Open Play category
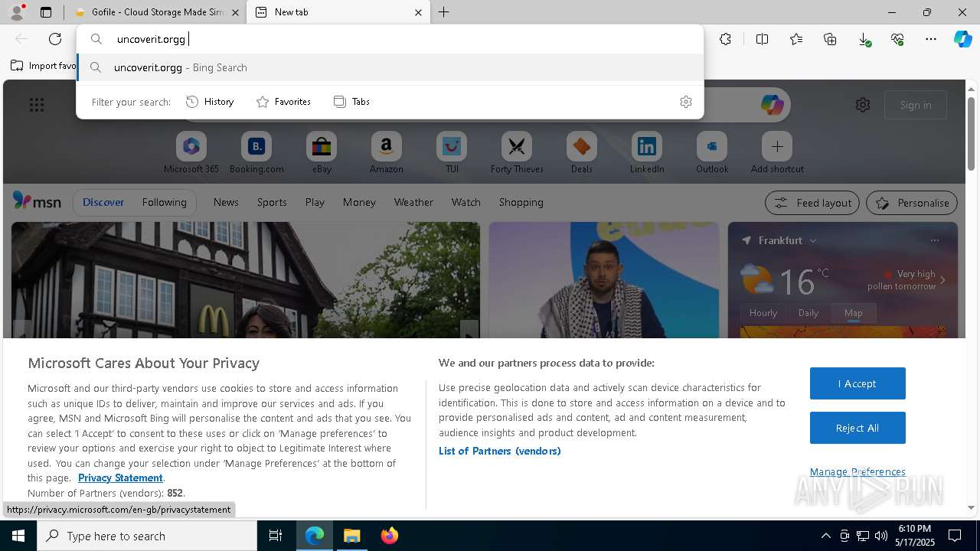Viewport: 980px width, 551px height. (315, 202)
